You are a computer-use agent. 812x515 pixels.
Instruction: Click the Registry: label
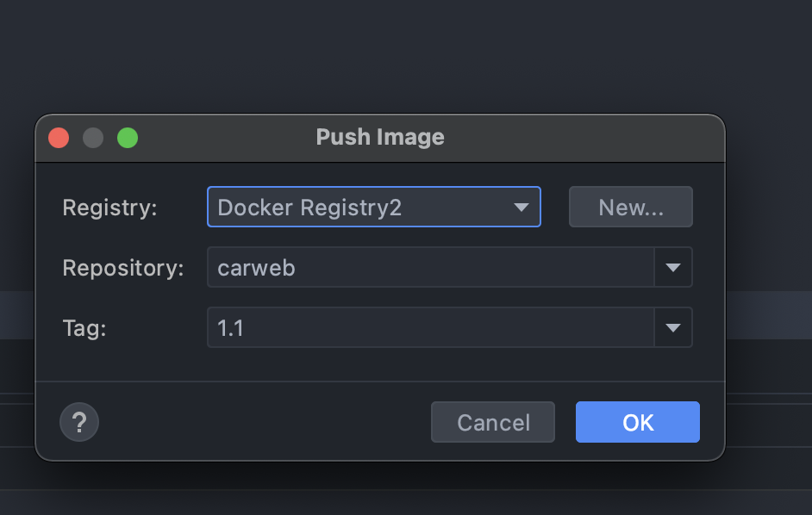(x=109, y=208)
